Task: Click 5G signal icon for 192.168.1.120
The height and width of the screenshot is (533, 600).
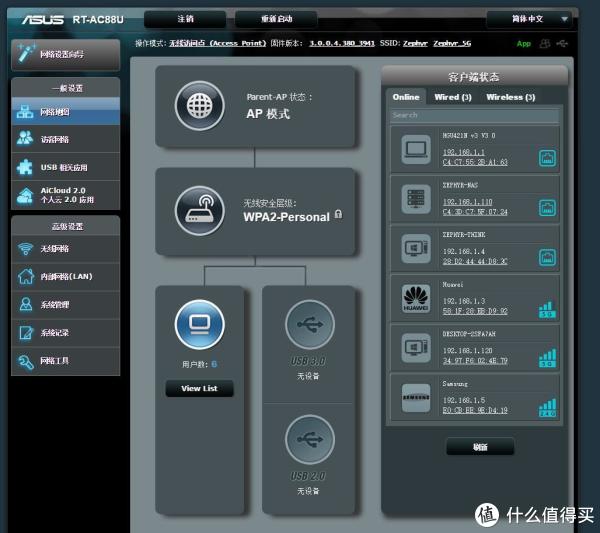Action: (547, 358)
